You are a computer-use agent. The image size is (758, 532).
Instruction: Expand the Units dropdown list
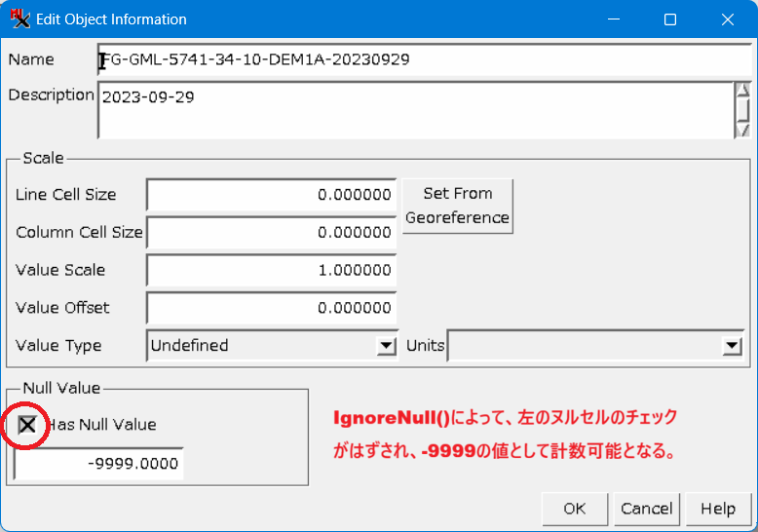[x=732, y=346]
